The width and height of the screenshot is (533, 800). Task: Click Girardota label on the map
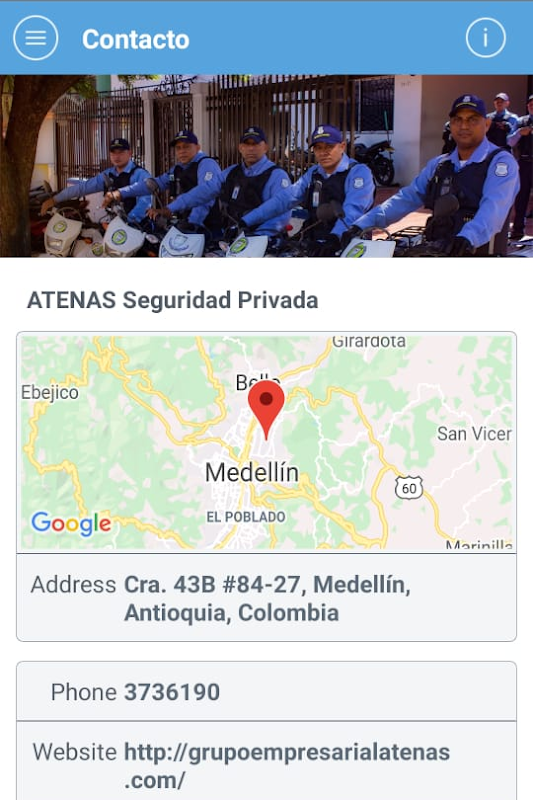coord(369,341)
